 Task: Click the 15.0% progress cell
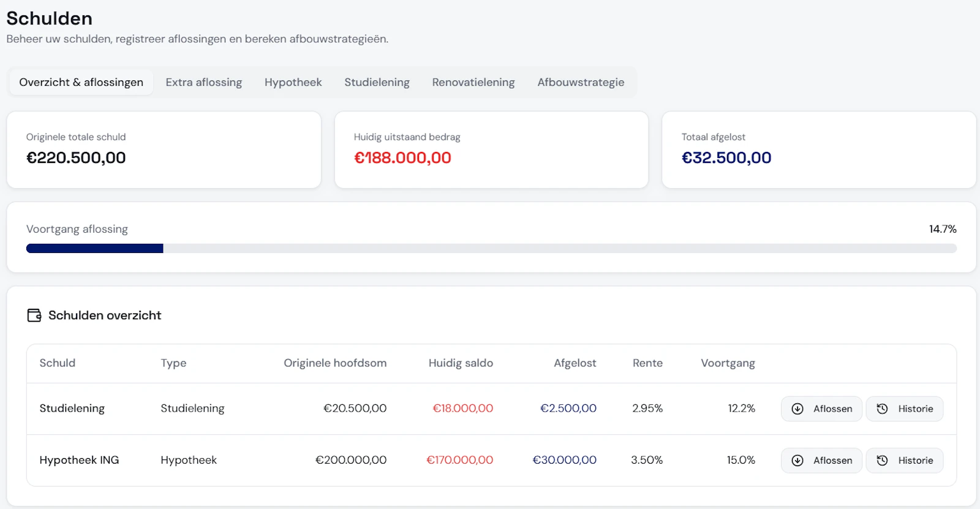tap(741, 460)
